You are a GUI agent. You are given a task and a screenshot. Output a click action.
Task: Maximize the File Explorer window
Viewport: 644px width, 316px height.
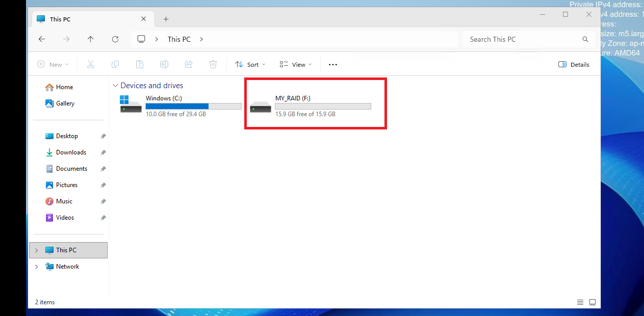[x=565, y=15]
